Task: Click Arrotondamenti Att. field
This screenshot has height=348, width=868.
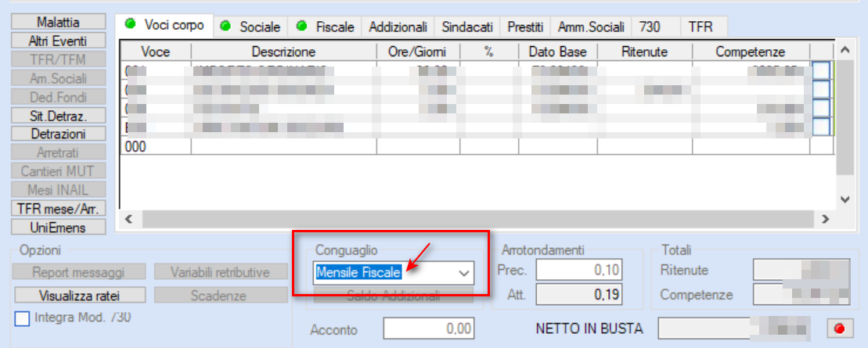Action: [579, 295]
